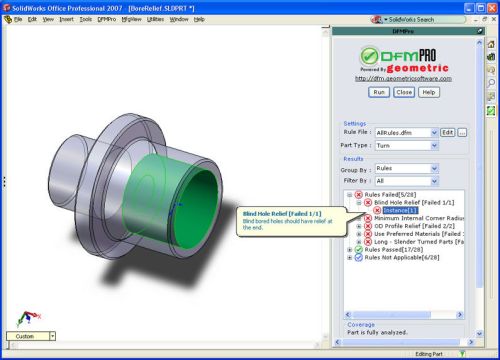Open the Tools menu

(86, 19)
